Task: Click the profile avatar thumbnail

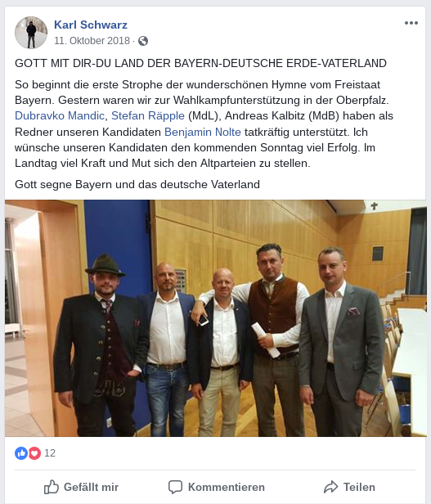Action: (31, 33)
